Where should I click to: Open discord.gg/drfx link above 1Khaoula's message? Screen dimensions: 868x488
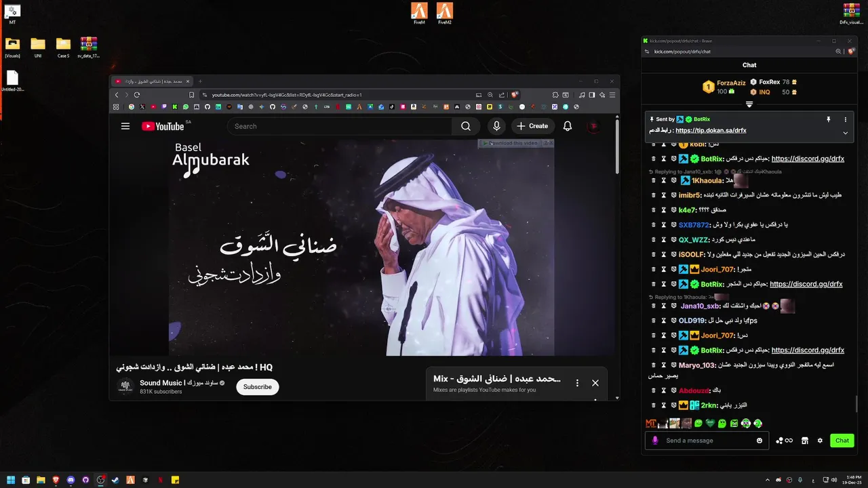(x=808, y=159)
